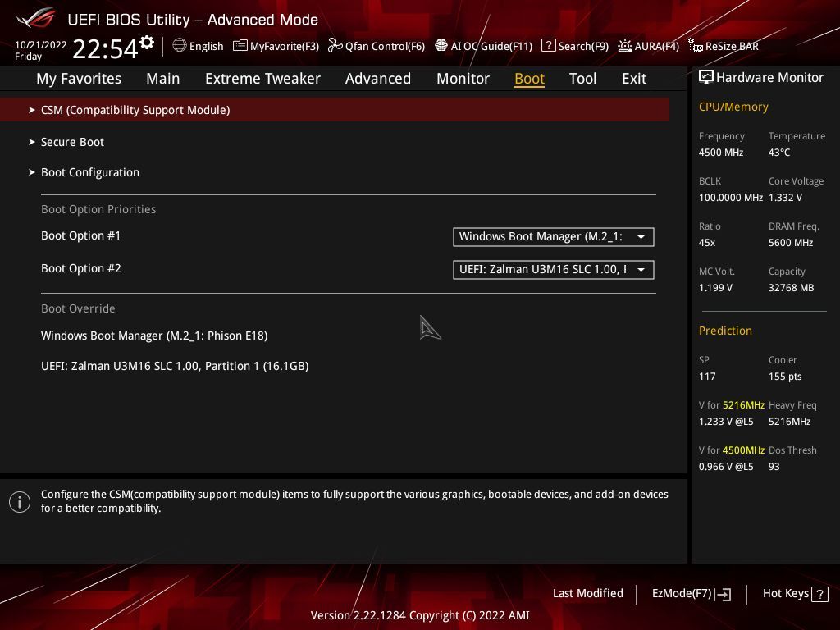The height and width of the screenshot is (630, 840).
Task: Click Prediction section heading
Action: pyautogui.click(x=725, y=331)
